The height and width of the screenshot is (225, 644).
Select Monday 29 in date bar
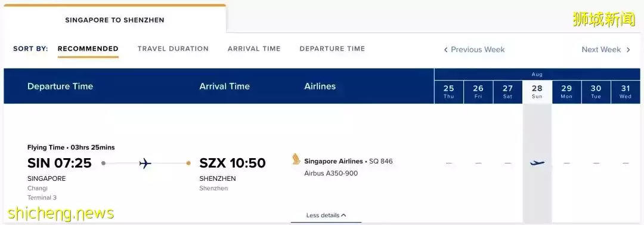click(x=567, y=92)
